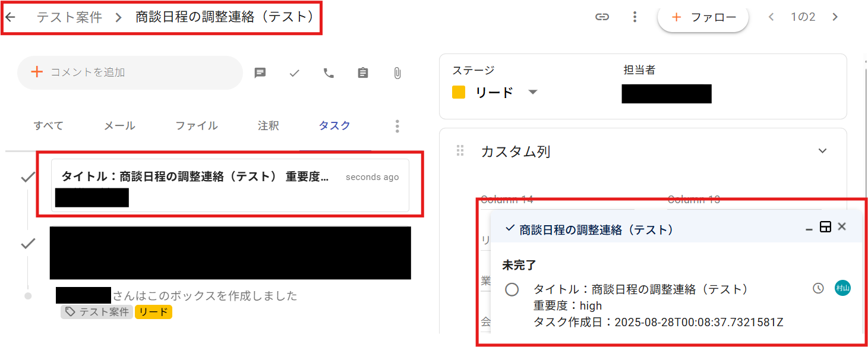Go to next box with right chevron

[x=835, y=17]
